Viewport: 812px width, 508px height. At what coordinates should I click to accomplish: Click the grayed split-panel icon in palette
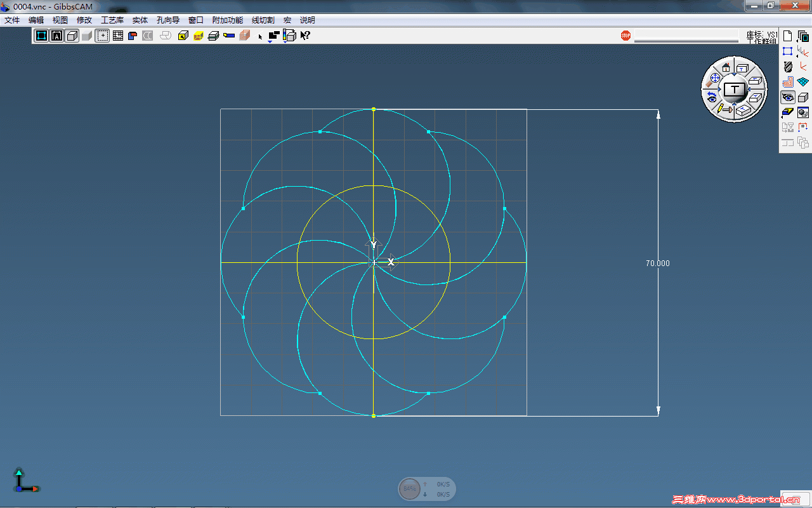coord(788,143)
